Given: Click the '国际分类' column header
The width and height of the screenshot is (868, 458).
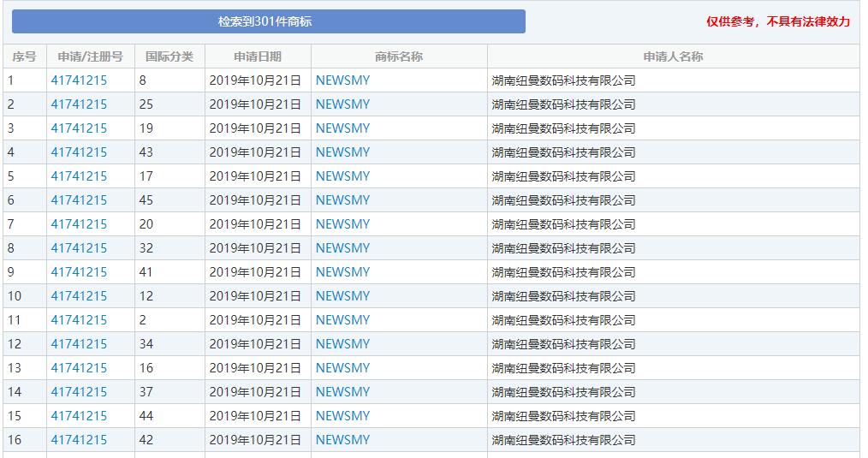Looking at the screenshot, I should [x=169, y=57].
